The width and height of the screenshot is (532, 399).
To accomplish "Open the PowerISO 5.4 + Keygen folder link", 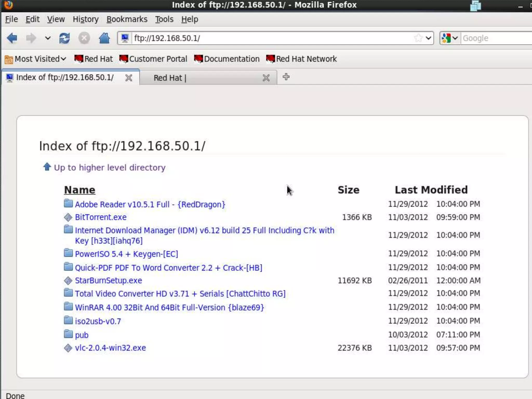I will click(x=127, y=254).
